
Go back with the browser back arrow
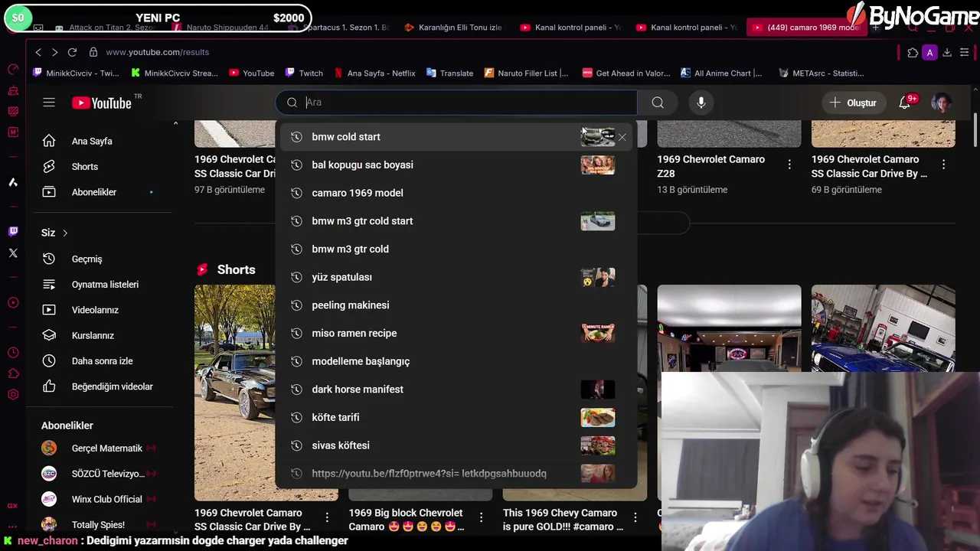(x=38, y=52)
